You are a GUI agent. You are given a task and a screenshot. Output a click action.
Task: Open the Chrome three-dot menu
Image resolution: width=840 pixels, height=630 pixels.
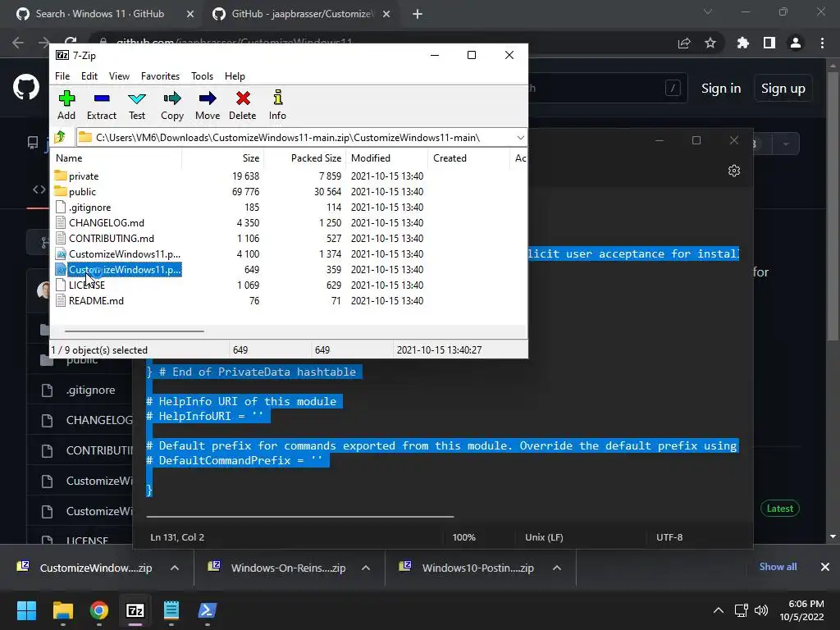(x=822, y=43)
